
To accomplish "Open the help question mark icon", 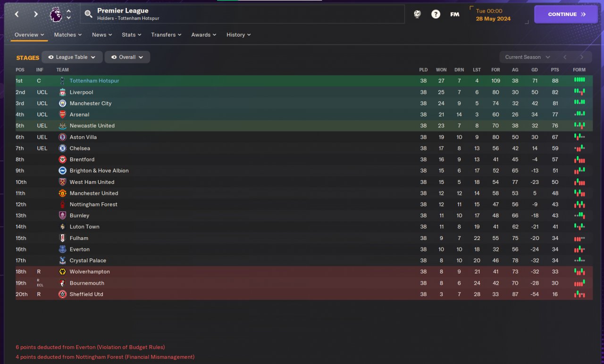I will click(x=436, y=14).
